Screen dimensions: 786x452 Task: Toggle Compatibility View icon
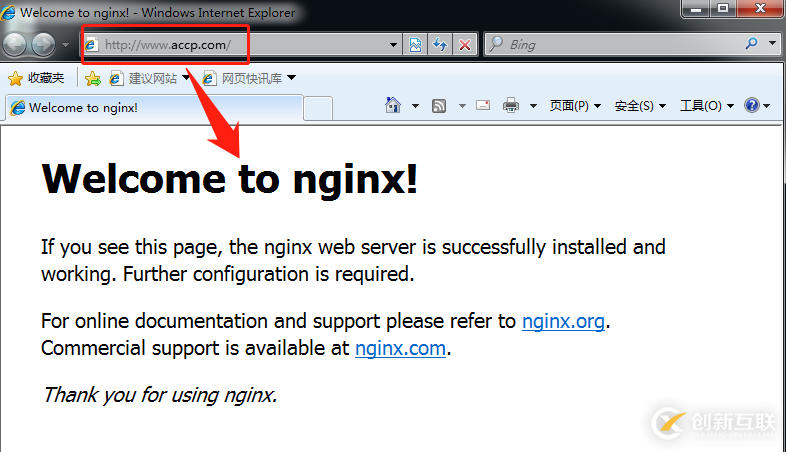[416, 45]
